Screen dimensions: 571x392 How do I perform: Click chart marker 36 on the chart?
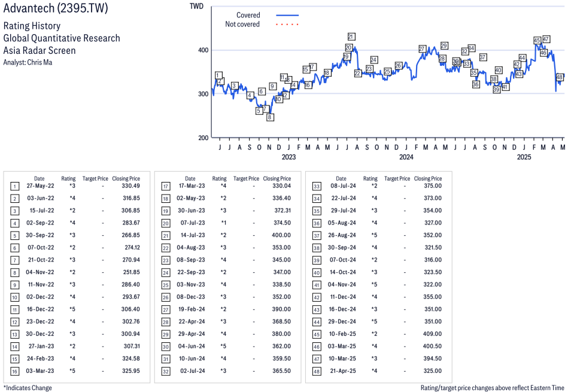click(476, 84)
